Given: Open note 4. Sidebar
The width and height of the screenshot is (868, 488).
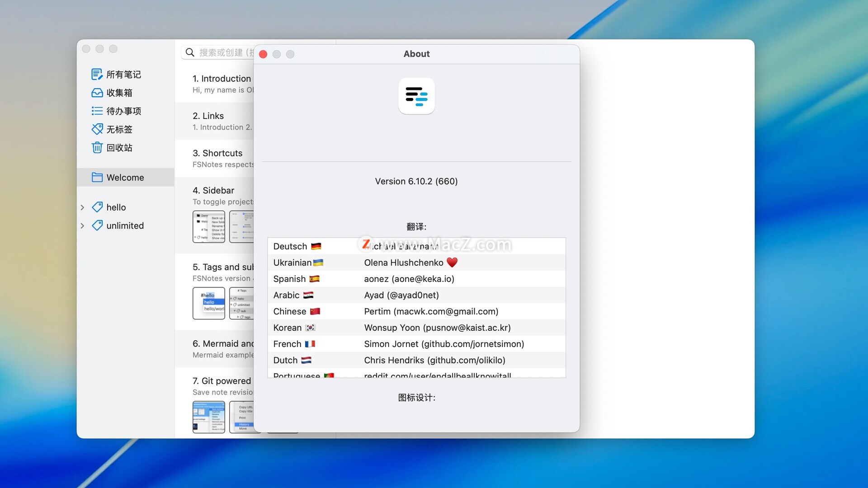Looking at the screenshot, I should [x=214, y=215].
